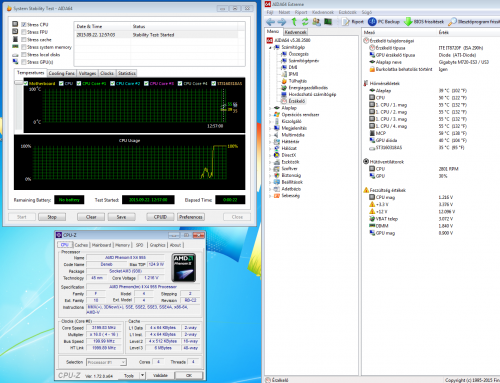500x383 pixels.
Task: Open BIOS frissítések toolbar item
Action: (x=424, y=22)
